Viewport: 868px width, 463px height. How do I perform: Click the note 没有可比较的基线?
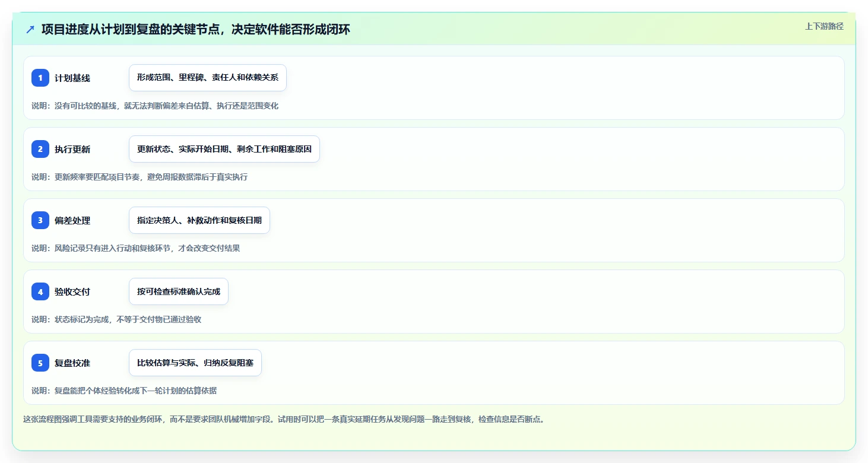(x=155, y=106)
